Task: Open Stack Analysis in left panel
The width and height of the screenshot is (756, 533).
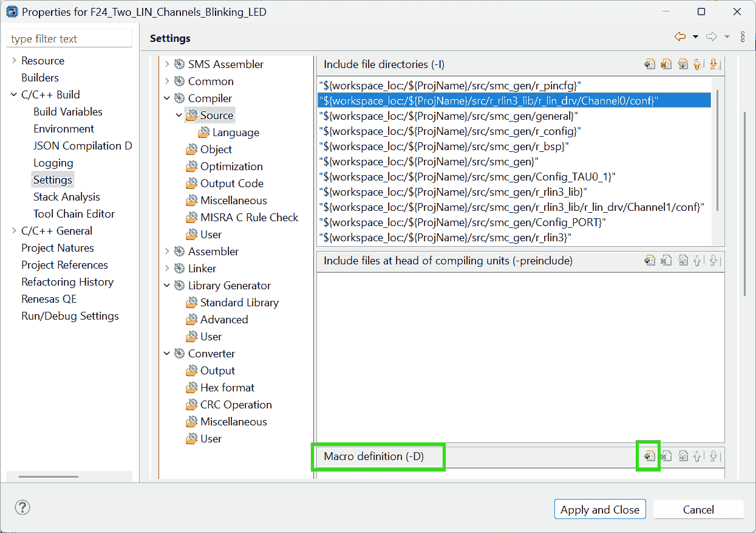Action: point(66,197)
